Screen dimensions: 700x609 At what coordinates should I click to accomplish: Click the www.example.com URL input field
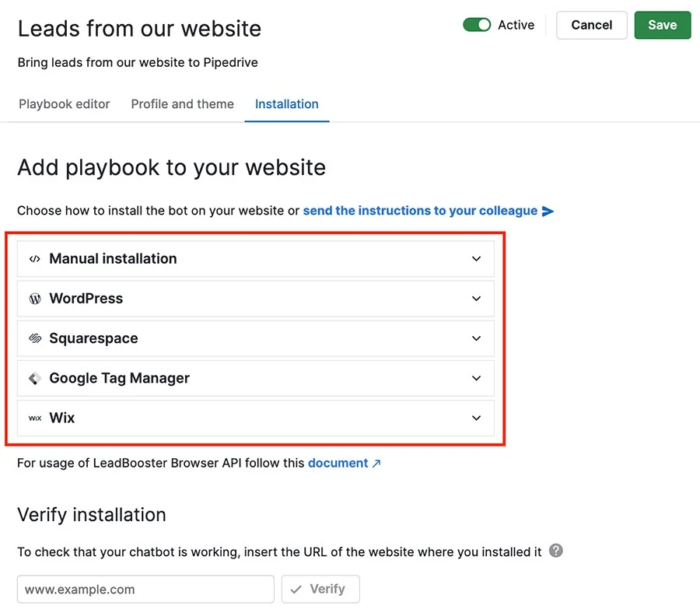(x=145, y=590)
